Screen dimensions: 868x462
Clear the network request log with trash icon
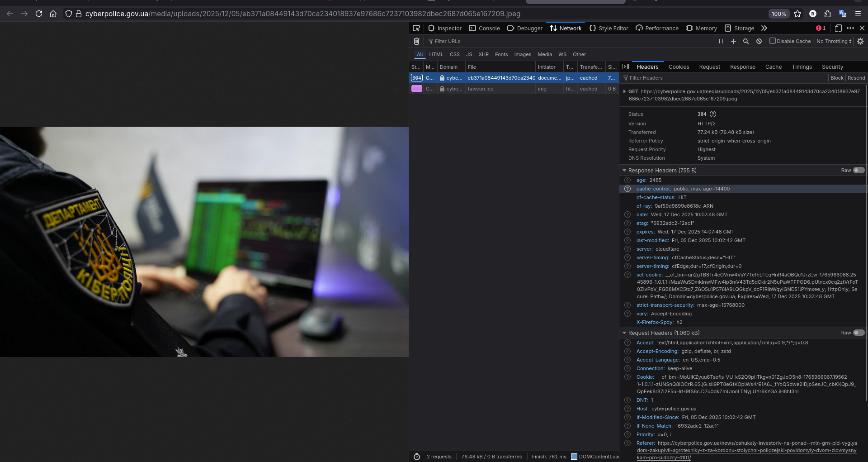point(416,41)
